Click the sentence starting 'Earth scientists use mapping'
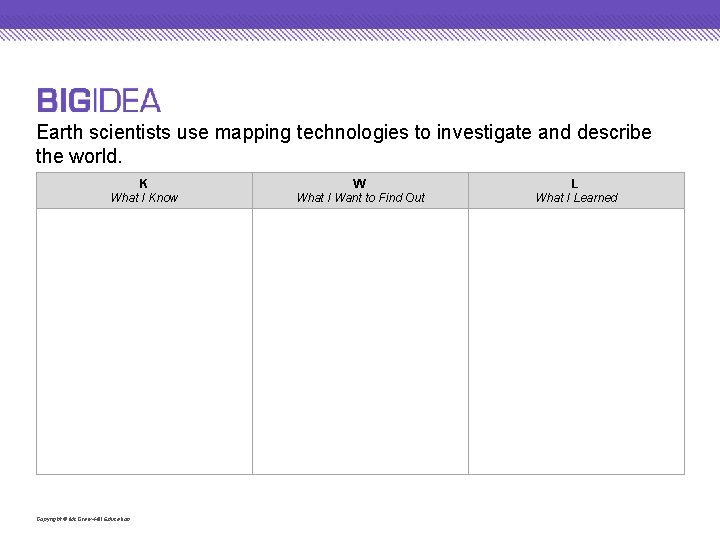720x540 pixels. [x=344, y=144]
